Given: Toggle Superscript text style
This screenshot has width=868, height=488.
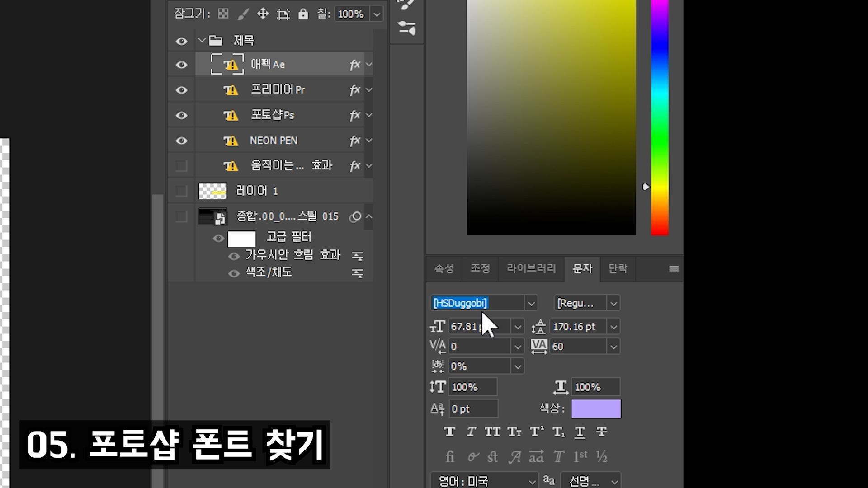Looking at the screenshot, I should click(x=537, y=432).
